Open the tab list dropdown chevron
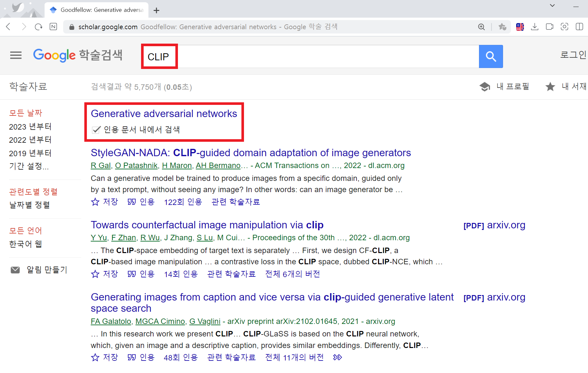 [x=552, y=5]
